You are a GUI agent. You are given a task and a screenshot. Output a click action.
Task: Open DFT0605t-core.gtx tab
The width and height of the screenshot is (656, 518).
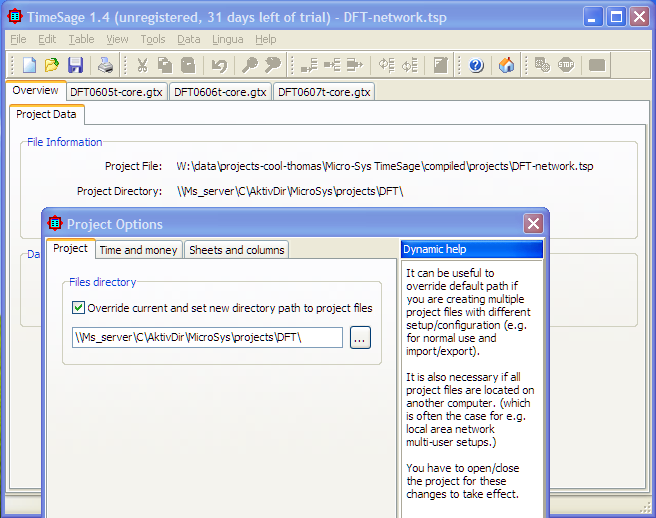pyautogui.click(x=116, y=92)
